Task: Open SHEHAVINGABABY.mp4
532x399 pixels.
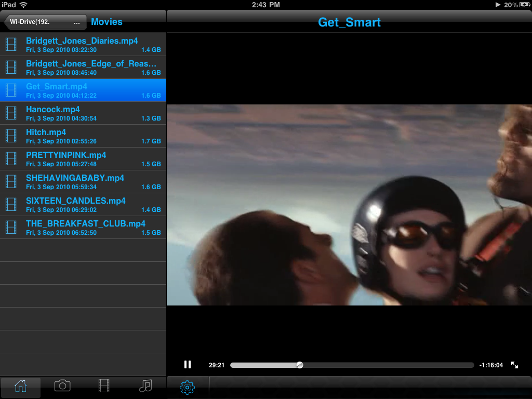Action: [83, 182]
